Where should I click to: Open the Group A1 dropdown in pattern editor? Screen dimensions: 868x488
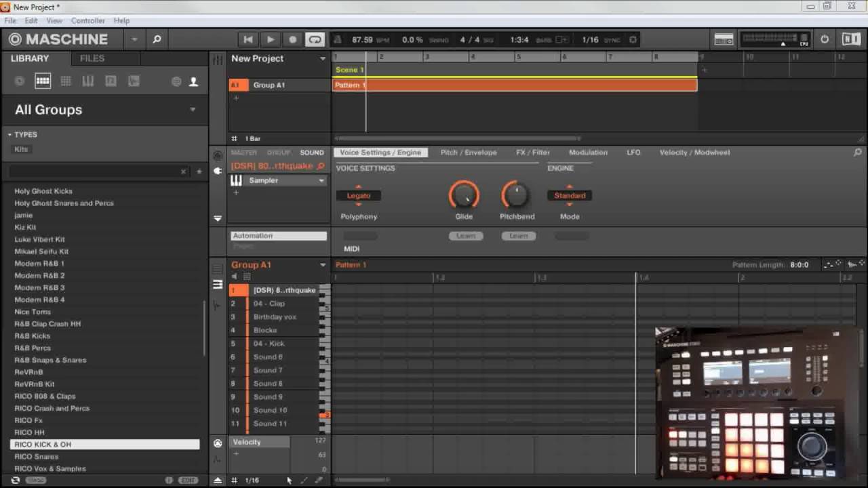tap(323, 265)
